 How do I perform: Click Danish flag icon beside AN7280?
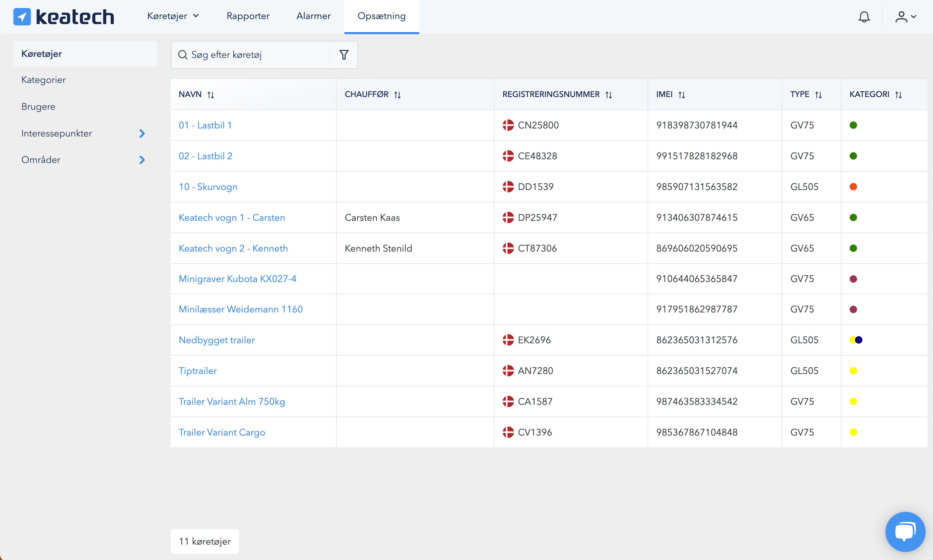[x=508, y=371]
